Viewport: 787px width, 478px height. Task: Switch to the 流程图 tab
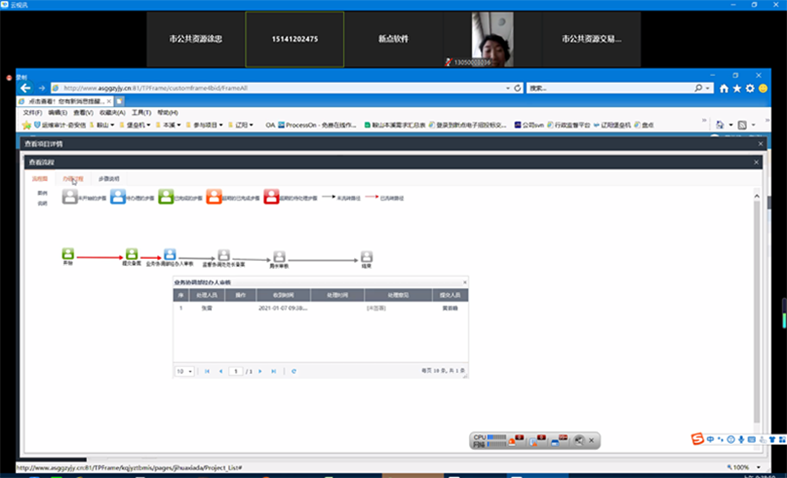pos(40,178)
